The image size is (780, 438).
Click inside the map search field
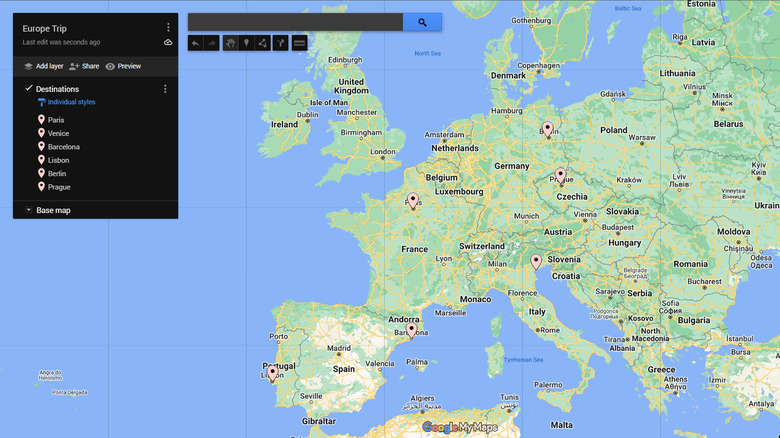click(295, 22)
